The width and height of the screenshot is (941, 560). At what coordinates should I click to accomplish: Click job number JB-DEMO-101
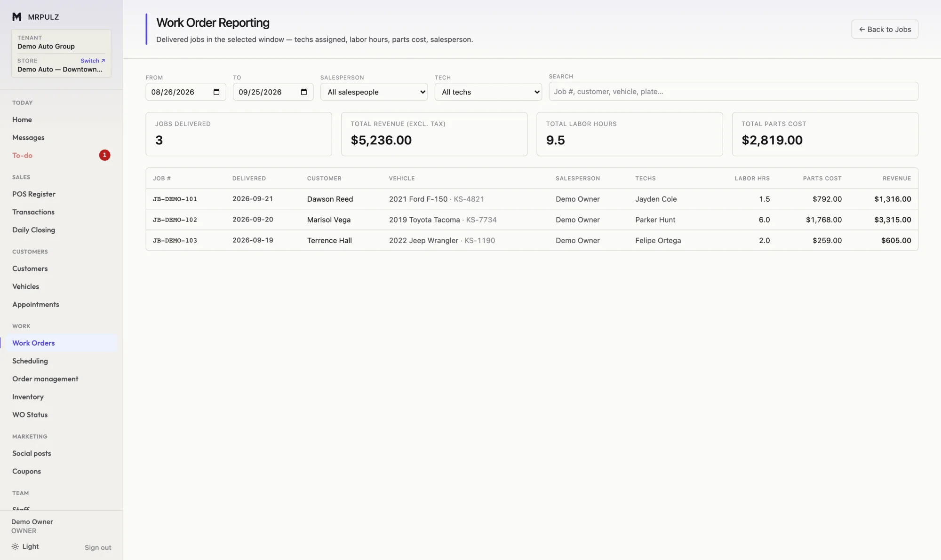coord(175,199)
